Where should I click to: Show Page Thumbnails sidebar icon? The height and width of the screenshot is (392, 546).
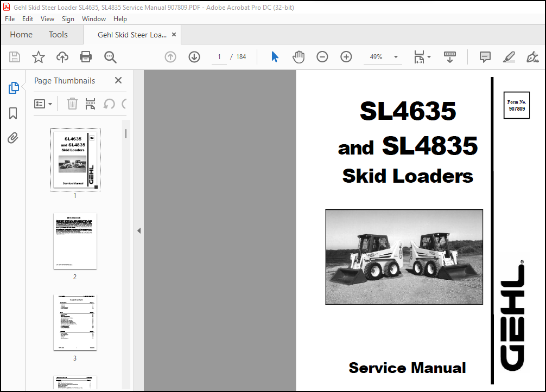pos(13,88)
